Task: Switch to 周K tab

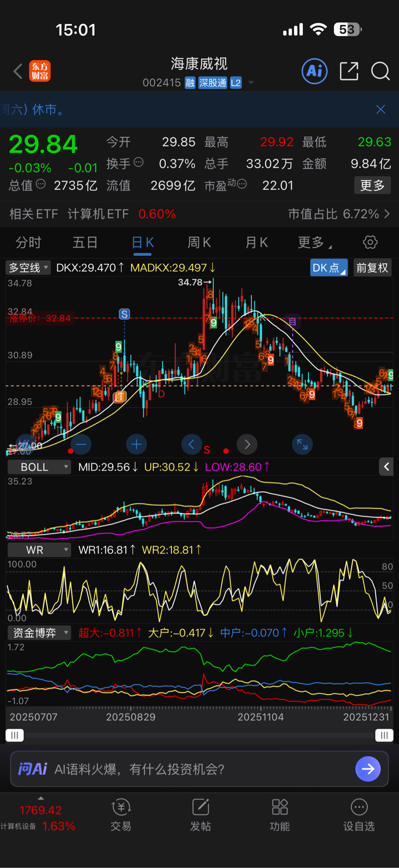Action: coord(199,242)
